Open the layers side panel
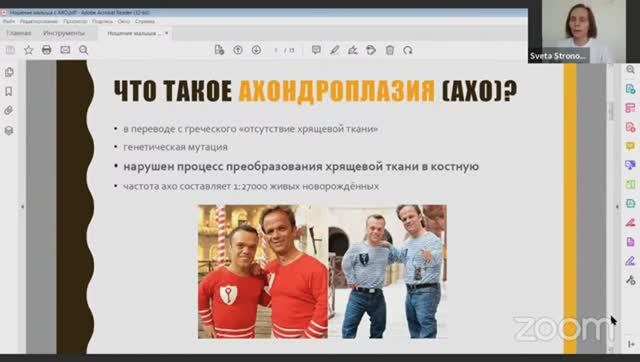 9,130
